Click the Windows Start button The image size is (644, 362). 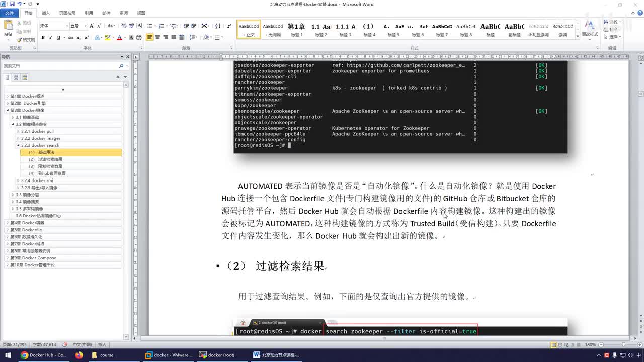pos(8,355)
